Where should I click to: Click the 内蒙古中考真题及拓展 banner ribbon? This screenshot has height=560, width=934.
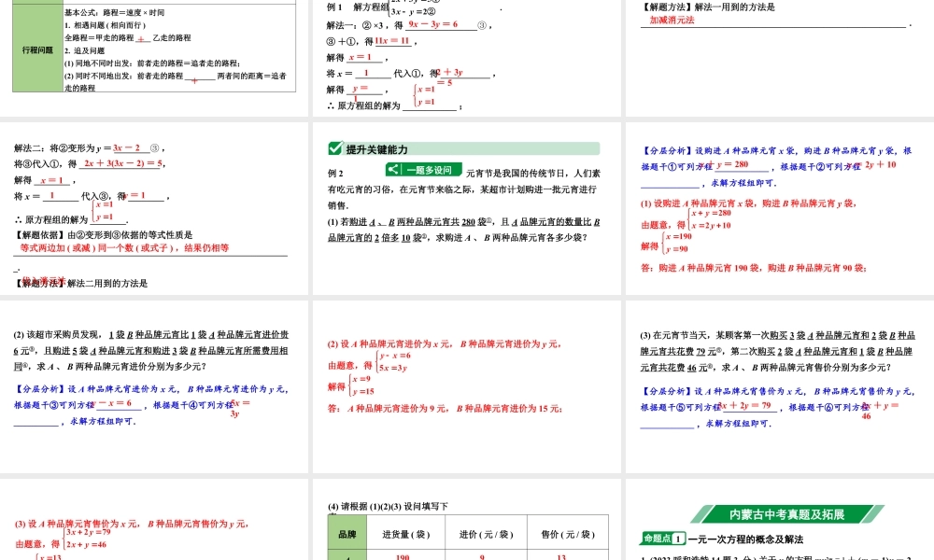pos(785,513)
